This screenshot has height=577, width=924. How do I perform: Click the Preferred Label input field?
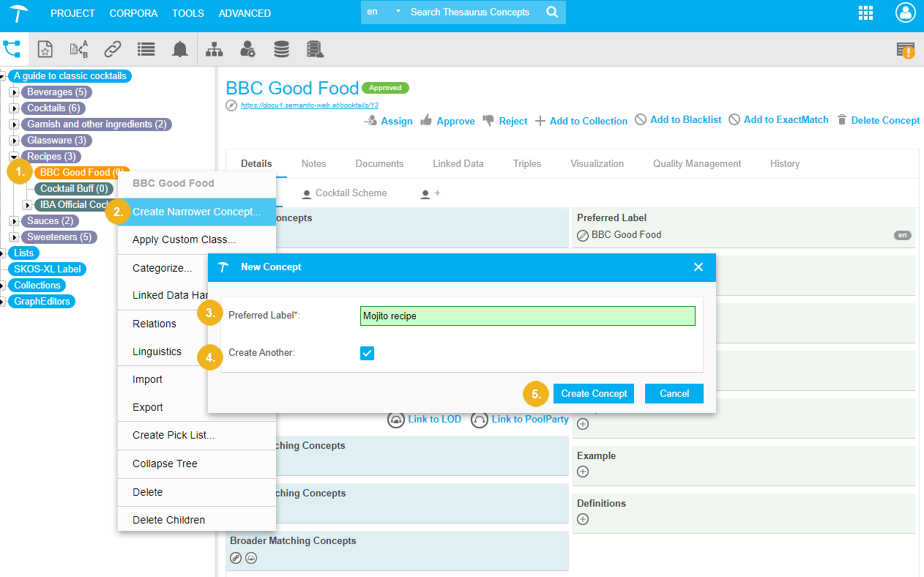pyautogui.click(x=527, y=316)
